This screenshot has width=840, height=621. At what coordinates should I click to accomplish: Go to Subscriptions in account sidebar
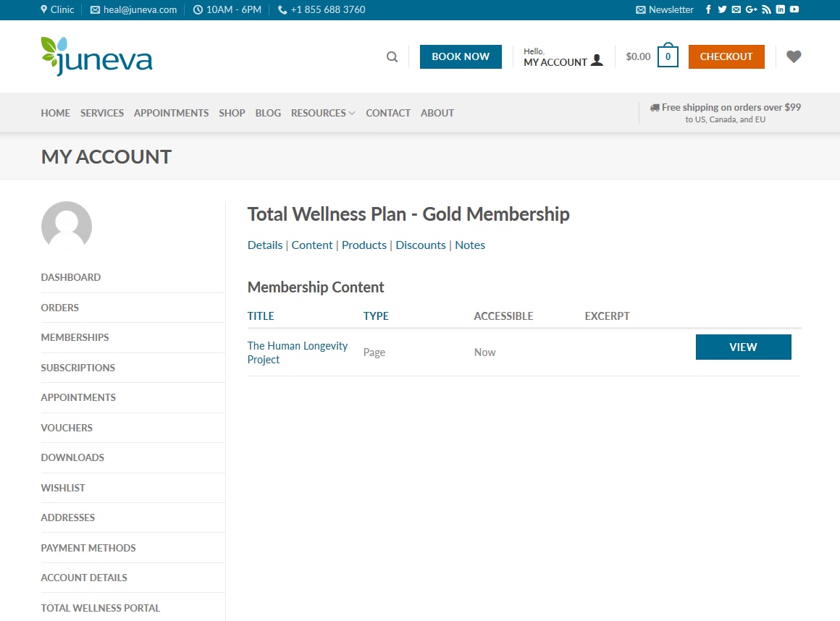78,368
